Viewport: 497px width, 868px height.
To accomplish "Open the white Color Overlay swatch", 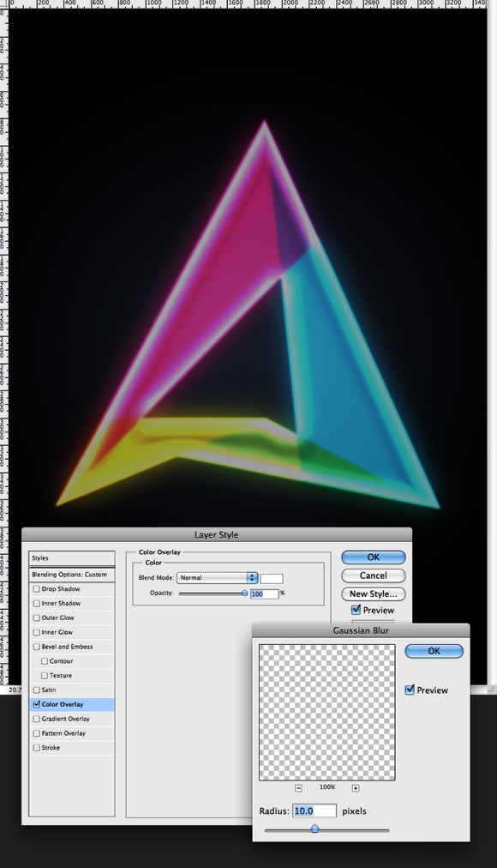I will pos(272,578).
